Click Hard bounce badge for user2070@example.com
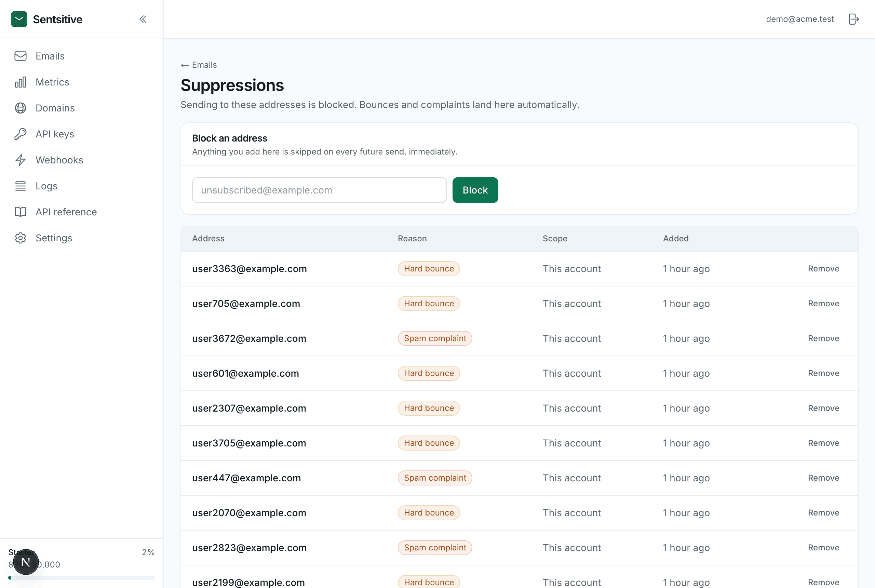875x588 pixels. [429, 513]
